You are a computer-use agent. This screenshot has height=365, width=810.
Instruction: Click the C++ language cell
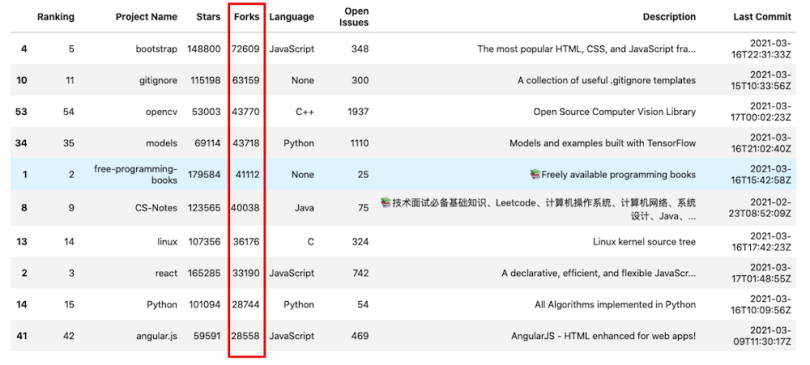pos(305,112)
